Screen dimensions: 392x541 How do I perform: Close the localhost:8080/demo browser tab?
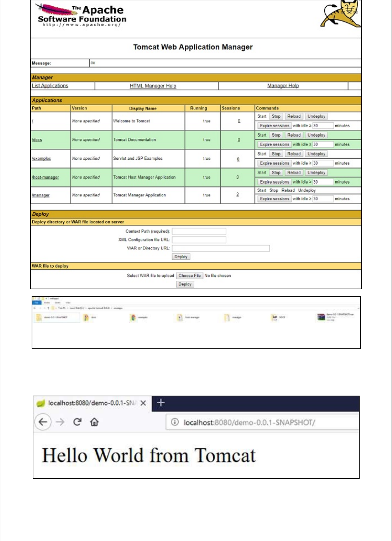143,403
